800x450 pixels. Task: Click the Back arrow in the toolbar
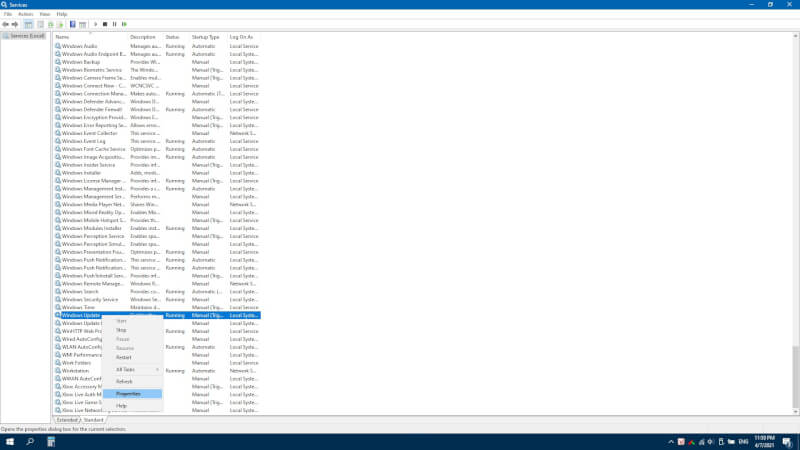(6, 24)
